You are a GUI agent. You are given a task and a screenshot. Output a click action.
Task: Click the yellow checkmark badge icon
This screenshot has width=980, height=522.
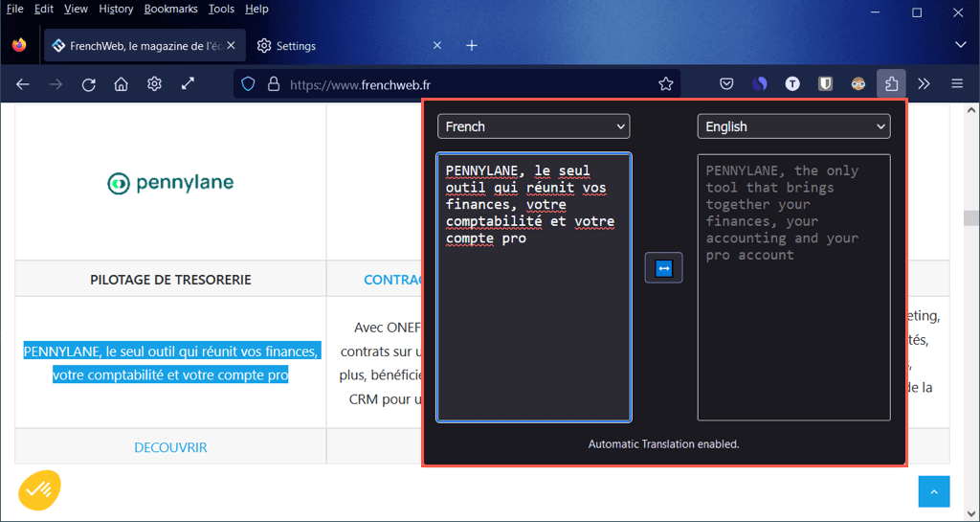point(39,490)
